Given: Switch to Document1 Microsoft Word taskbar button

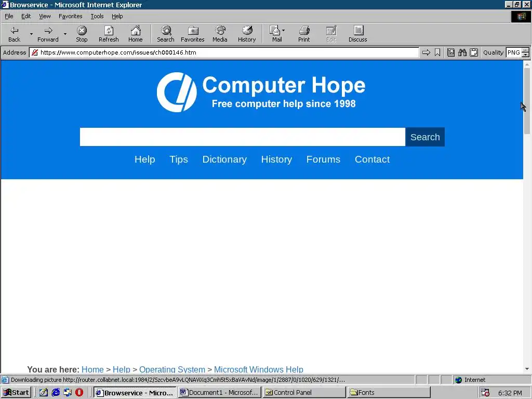Looking at the screenshot, I should click(x=219, y=393).
